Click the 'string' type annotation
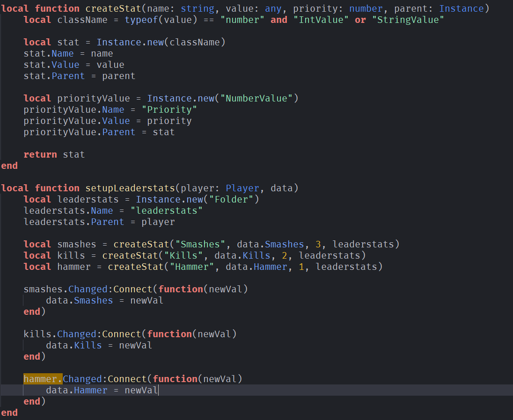 pyautogui.click(x=197, y=8)
